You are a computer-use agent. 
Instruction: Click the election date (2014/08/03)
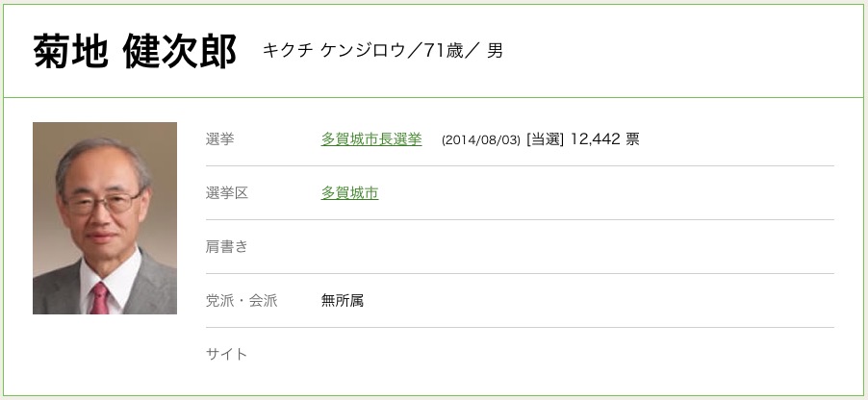[481, 140]
